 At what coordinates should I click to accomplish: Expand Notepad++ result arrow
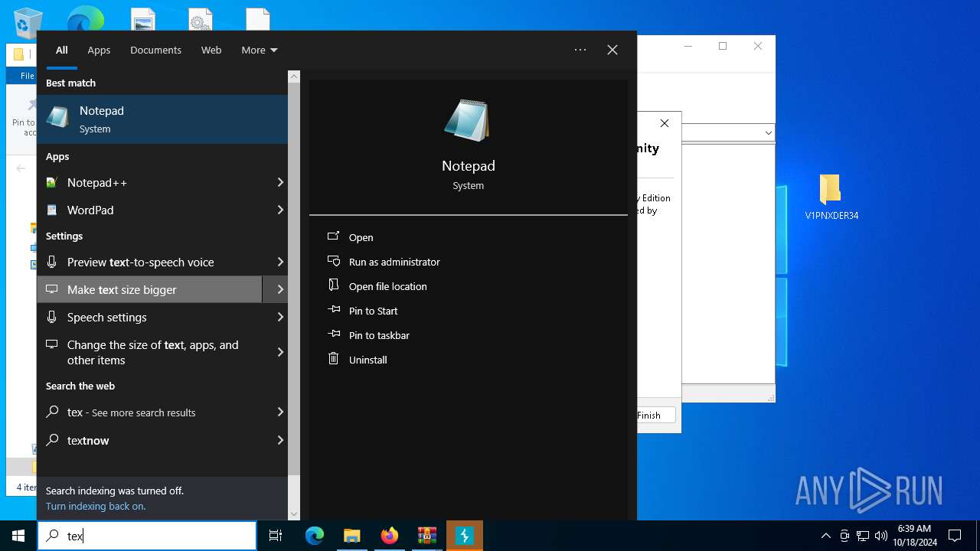279,182
